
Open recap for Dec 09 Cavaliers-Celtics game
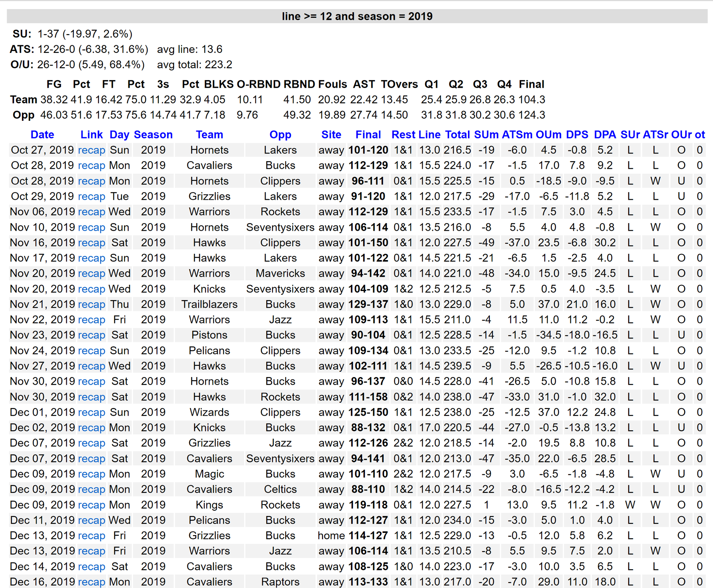pos(92,489)
